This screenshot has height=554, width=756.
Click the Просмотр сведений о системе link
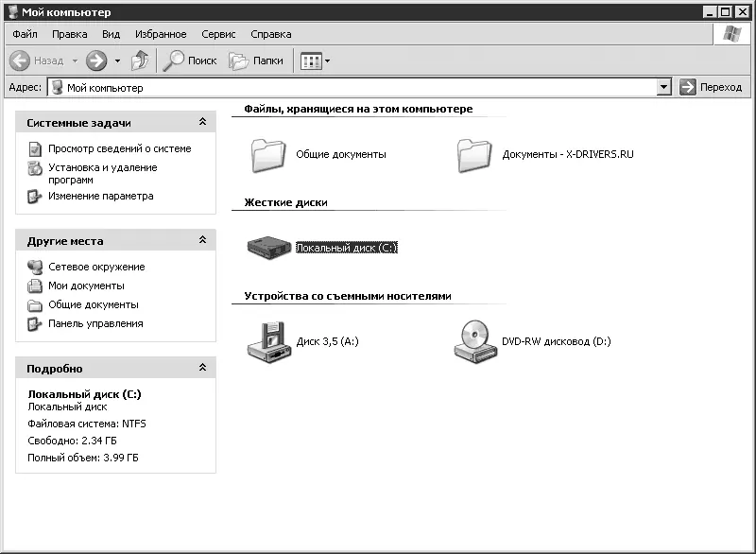click(119, 148)
